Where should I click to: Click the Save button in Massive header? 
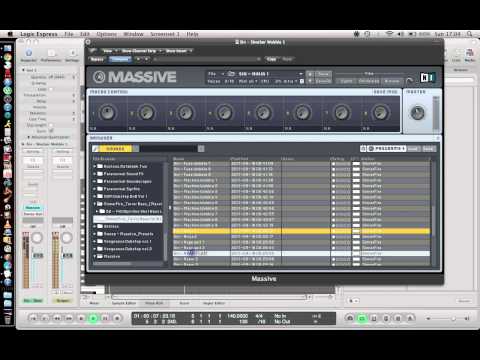(323, 74)
